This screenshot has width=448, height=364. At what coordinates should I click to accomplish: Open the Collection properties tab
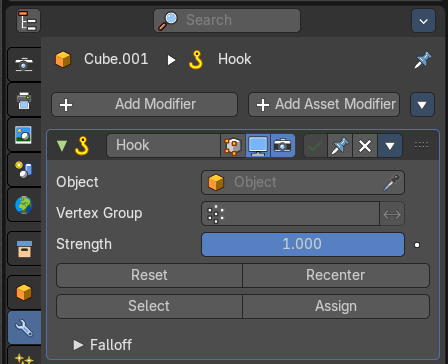tap(24, 249)
